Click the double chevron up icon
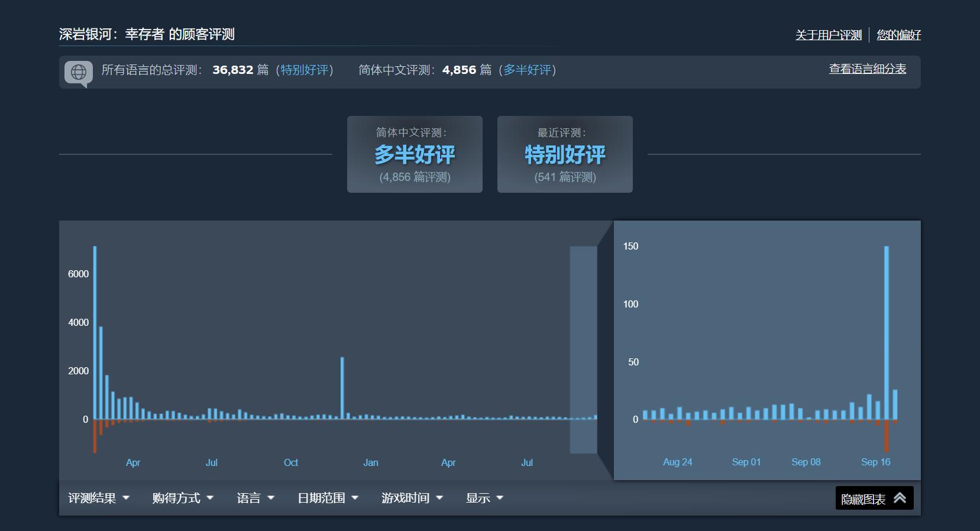980x531 pixels. pos(900,498)
